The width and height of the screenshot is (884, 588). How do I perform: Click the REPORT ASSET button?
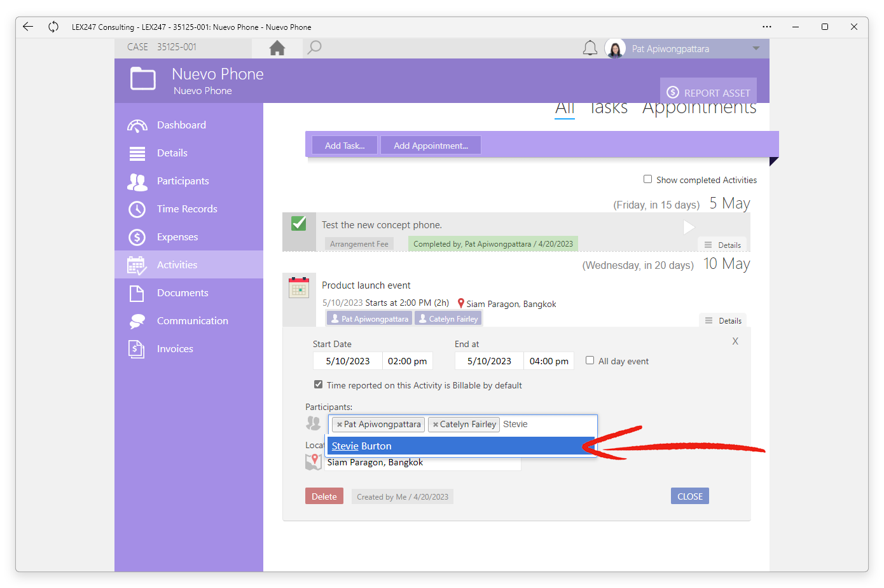[708, 92]
